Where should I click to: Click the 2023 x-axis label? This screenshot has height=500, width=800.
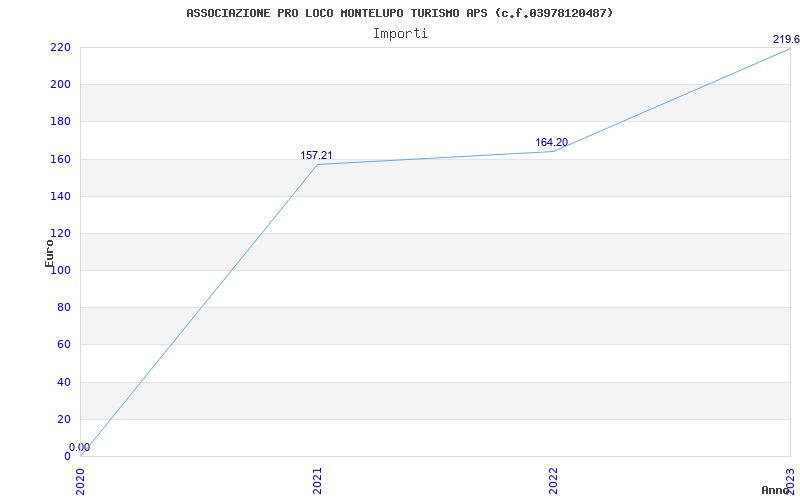pos(790,480)
